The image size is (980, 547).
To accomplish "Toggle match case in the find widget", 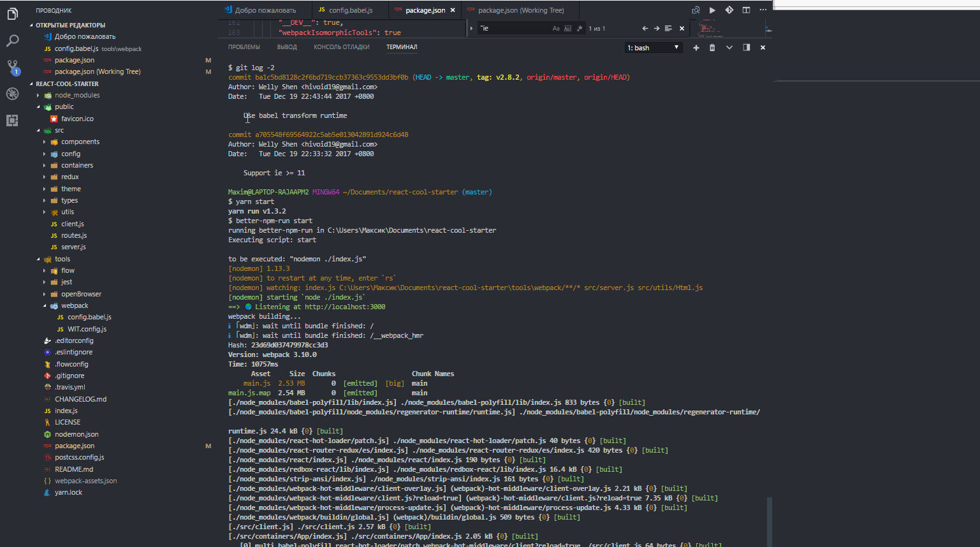I will coord(556,28).
